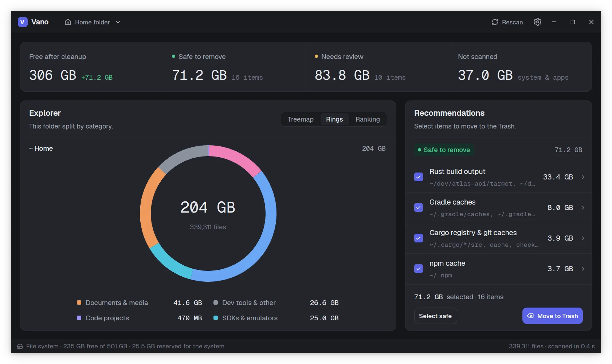Expand Cargo registry & git caches chevron
The height and width of the screenshot is (364, 612).
coord(583,238)
